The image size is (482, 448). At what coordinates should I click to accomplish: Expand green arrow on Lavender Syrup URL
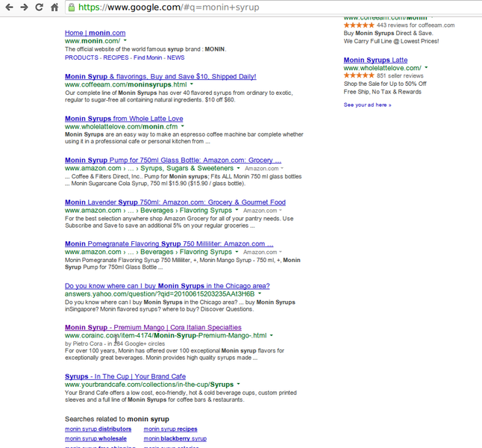tap(237, 210)
